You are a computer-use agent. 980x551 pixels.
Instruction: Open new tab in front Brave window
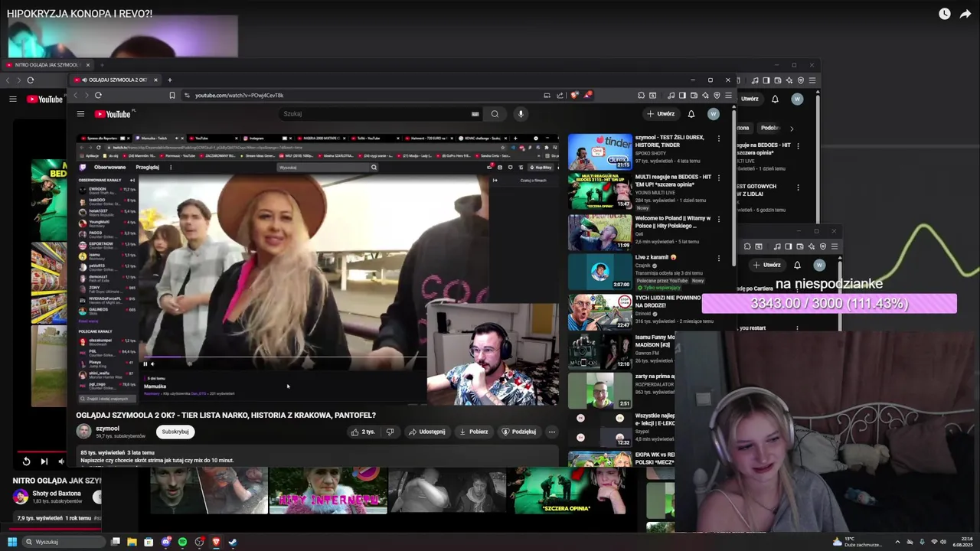click(x=170, y=80)
